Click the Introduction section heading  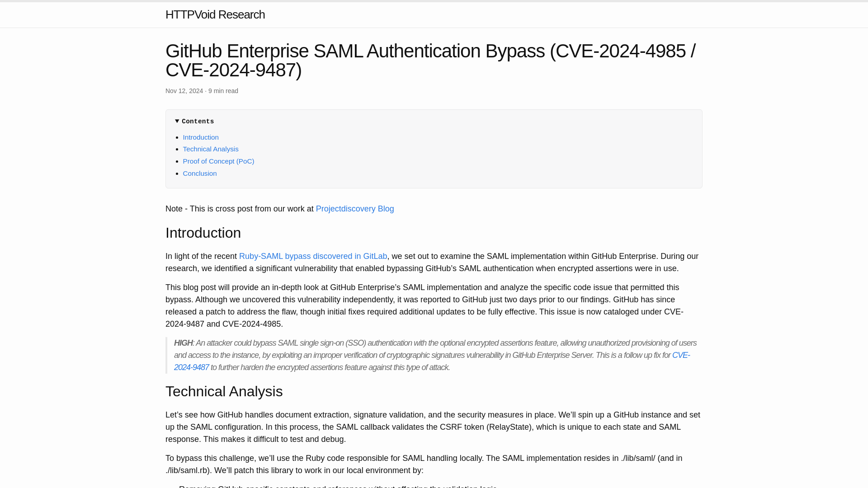[203, 233]
